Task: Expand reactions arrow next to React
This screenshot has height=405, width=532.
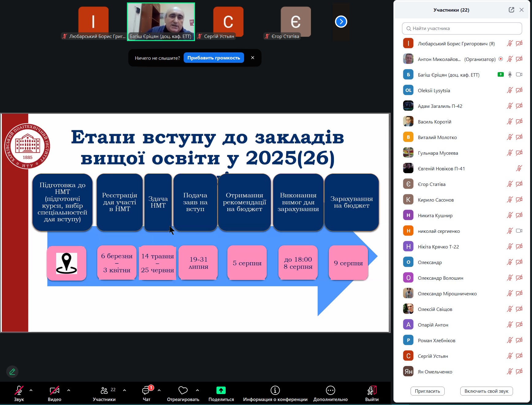Action: 197,390
